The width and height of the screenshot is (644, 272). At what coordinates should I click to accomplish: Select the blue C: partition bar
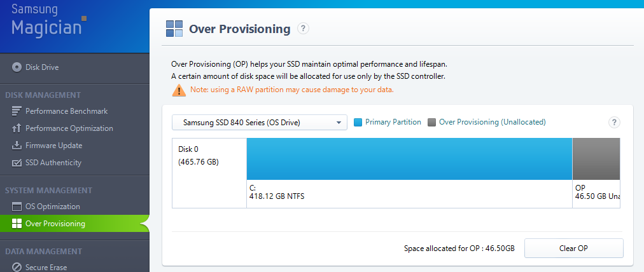tap(409, 160)
